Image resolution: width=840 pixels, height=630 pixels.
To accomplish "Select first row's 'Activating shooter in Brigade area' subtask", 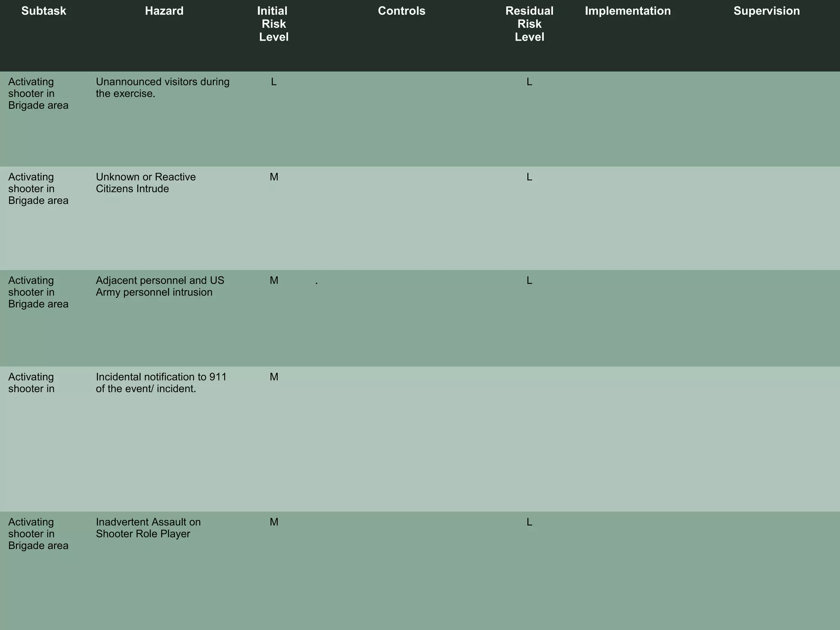I will 38,94.
